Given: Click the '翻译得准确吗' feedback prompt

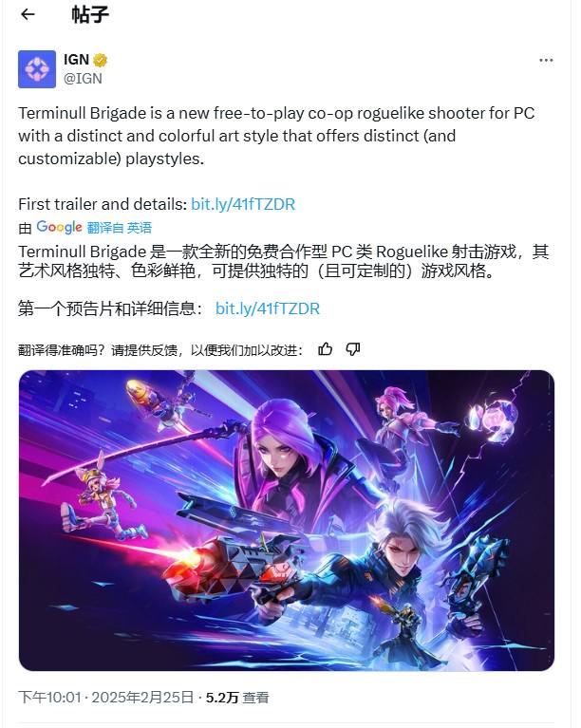Looking at the screenshot, I should (x=160, y=350).
